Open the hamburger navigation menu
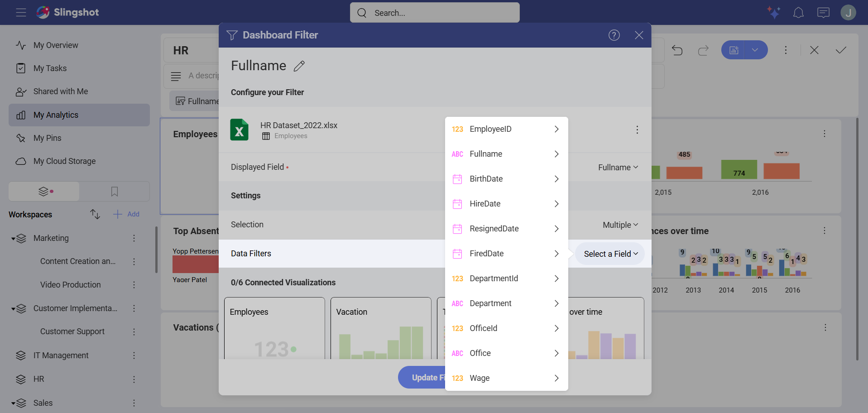 click(21, 12)
